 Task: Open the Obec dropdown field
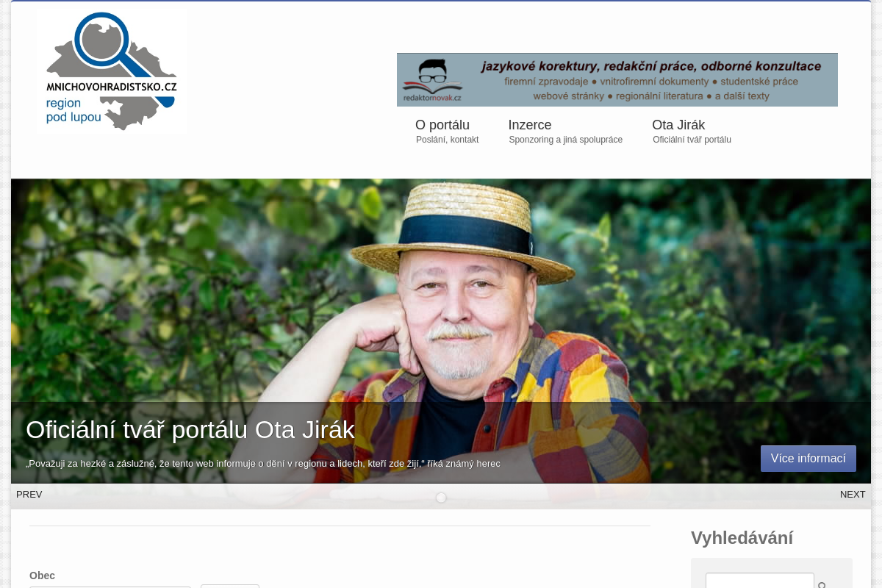pyautogui.click(x=110, y=586)
